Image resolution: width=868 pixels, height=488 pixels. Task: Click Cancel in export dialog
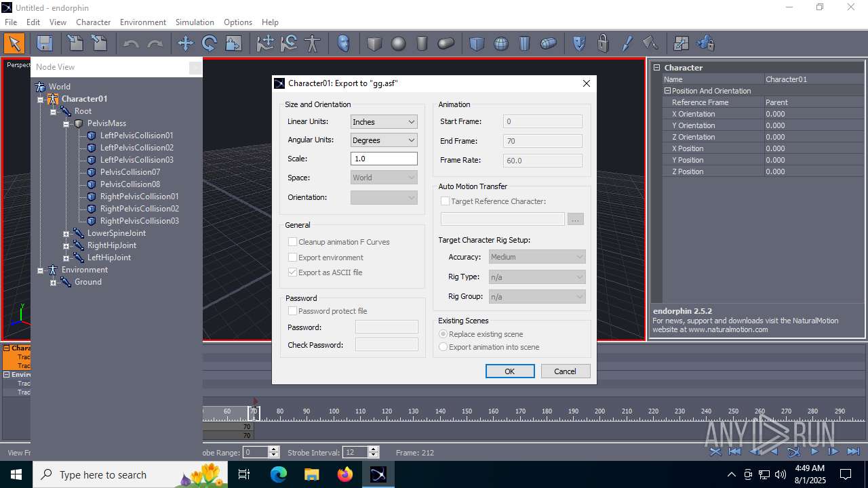tap(565, 371)
